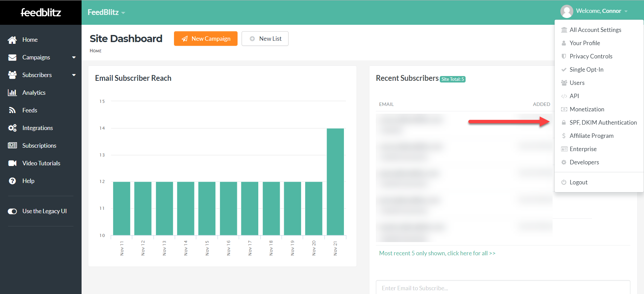Open Video Tutorials in the sidebar
The image size is (644, 294).
tap(41, 163)
